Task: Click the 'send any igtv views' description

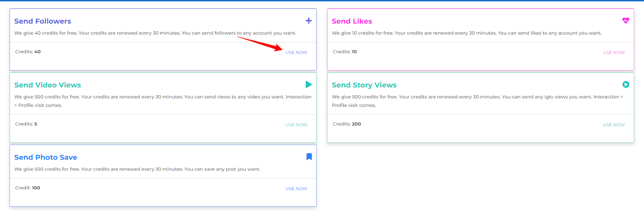Action: tap(477, 101)
